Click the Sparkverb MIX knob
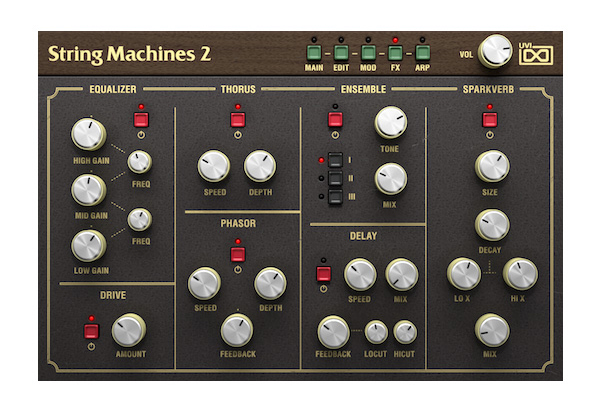Viewport: 600px width, 418px height. tap(492, 330)
